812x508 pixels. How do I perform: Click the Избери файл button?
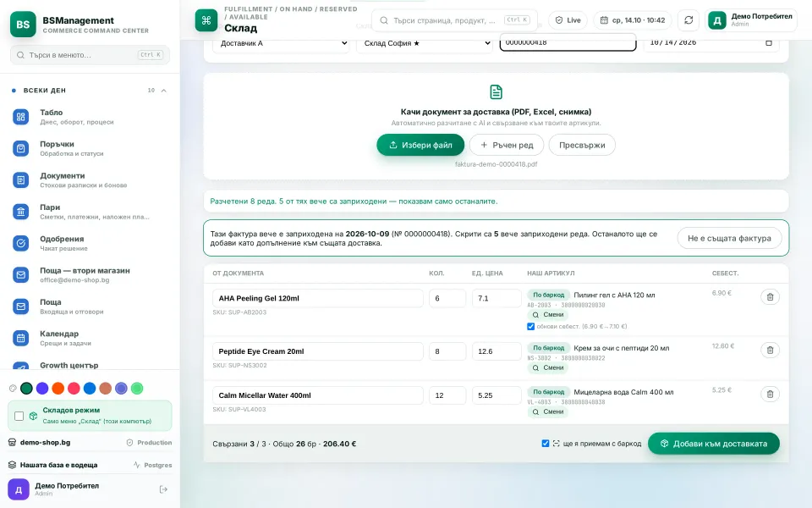[x=420, y=145]
